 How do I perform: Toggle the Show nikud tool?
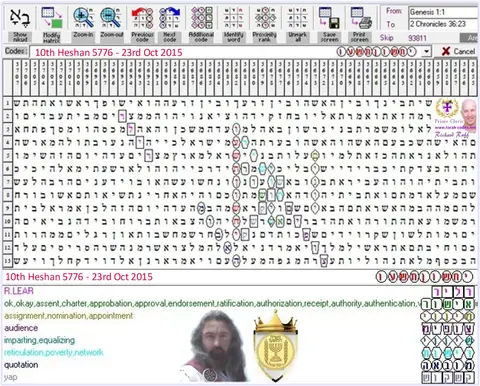[x=20, y=24]
